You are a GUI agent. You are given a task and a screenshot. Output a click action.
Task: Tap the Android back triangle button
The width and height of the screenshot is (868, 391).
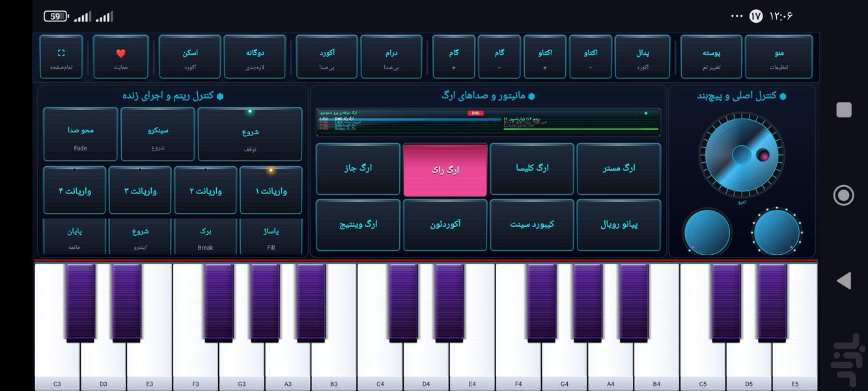tap(844, 281)
